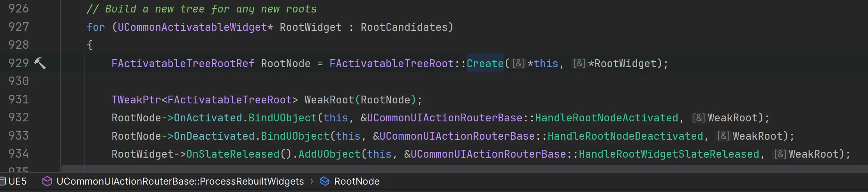Viewport: 868px width, 192px height.
Task: Open the UE5 breadcrumb item
Action: (x=18, y=181)
